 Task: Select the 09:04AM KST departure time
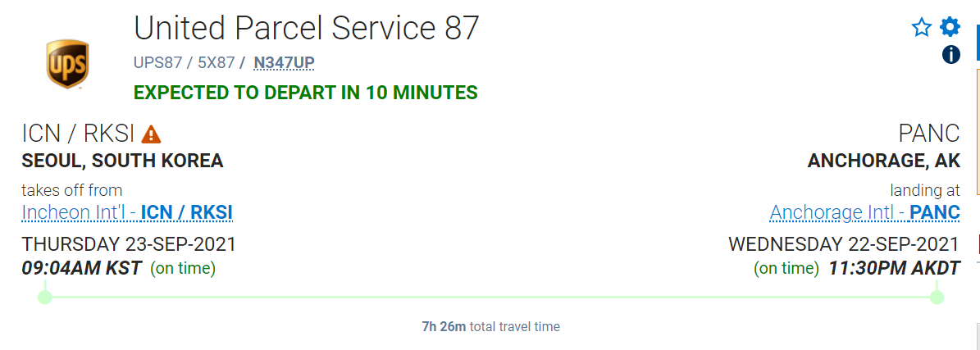point(81,267)
